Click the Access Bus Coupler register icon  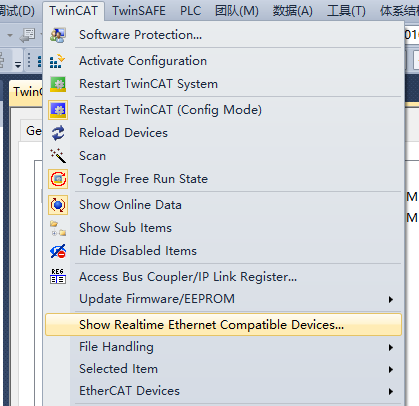58,276
